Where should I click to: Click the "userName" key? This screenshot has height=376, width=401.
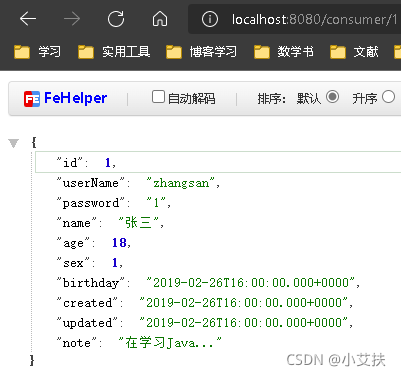point(91,183)
